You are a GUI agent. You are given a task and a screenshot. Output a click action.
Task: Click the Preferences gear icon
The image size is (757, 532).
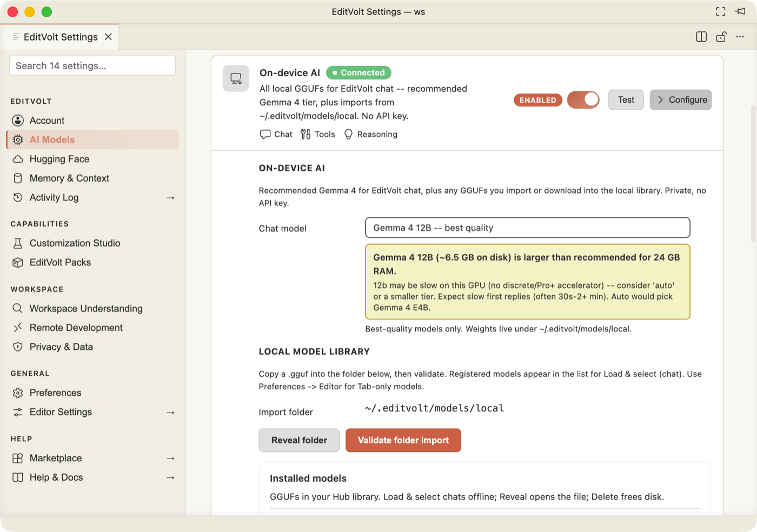(x=18, y=393)
